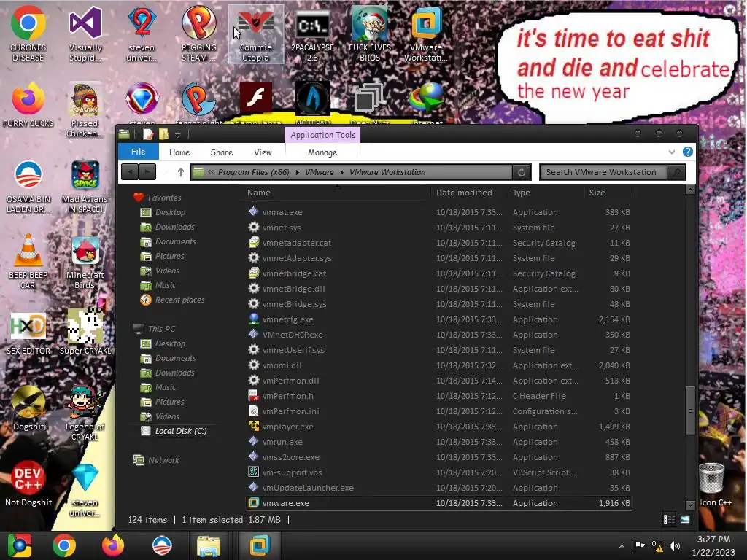Open the Legend of CRYAKL desktop icon
The width and height of the screenshot is (747, 560).
(x=85, y=413)
